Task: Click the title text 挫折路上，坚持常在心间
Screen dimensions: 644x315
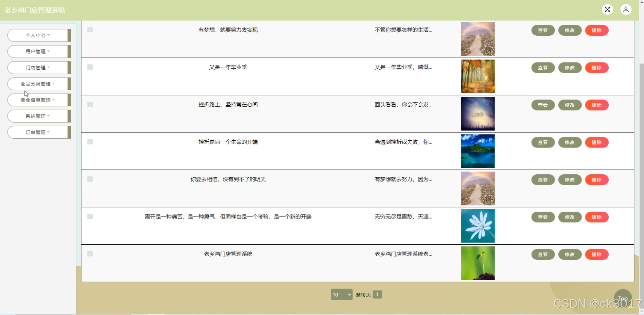Action: click(228, 105)
